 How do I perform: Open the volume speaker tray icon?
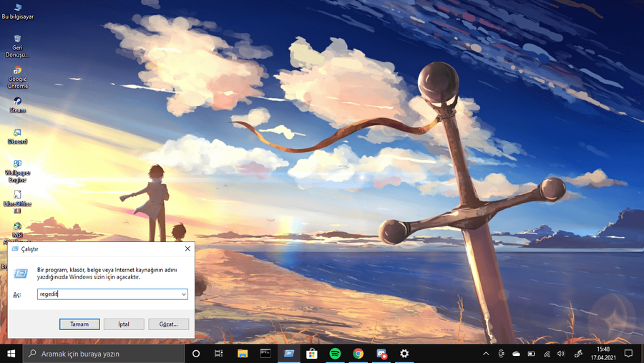pyautogui.click(x=562, y=354)
